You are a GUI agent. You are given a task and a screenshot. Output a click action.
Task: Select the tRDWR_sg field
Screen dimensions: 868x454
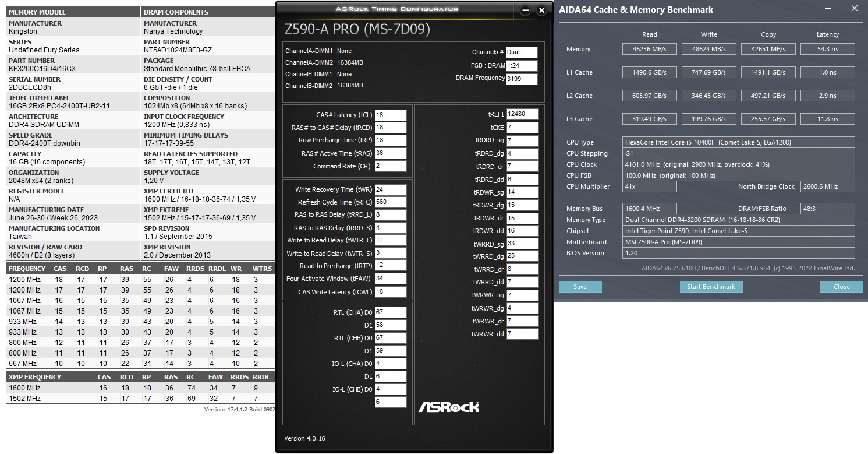point(523,192)
